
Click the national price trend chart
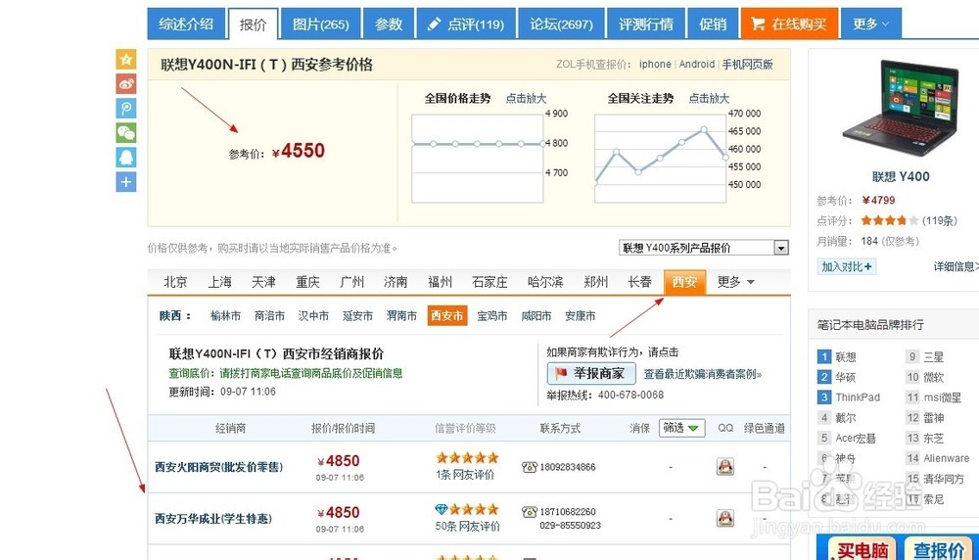tap(478, 158)
